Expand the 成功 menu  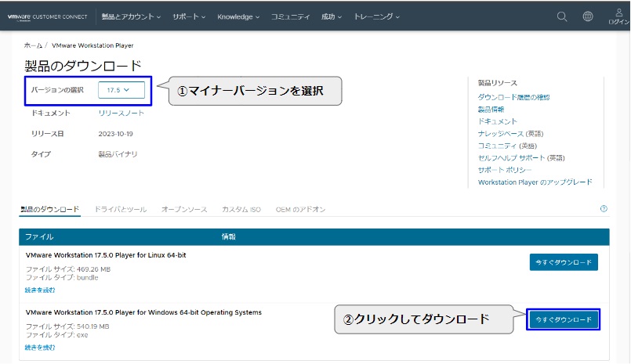click(x=332, y=16)
